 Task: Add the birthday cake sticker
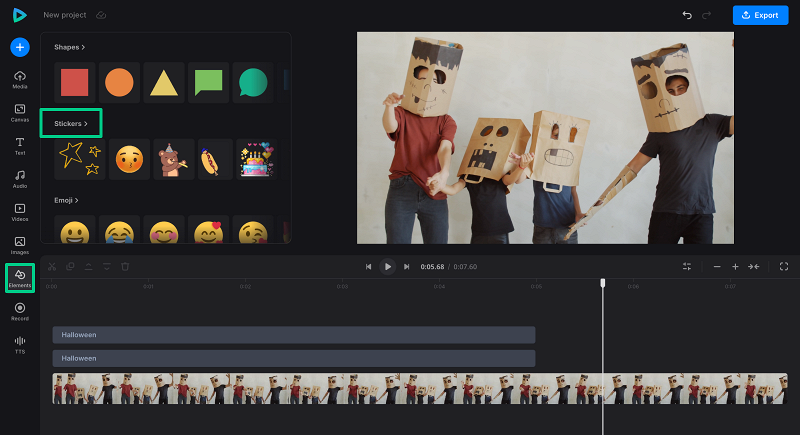point(257,159)
